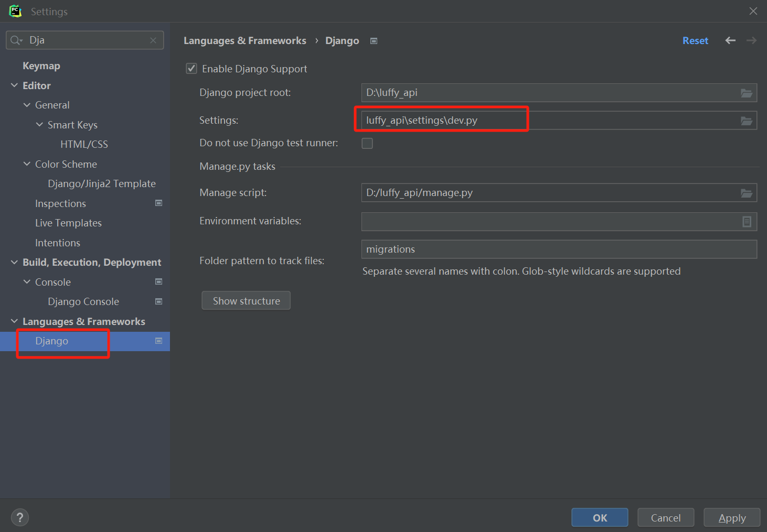Click the Reset link

(695, 40)
